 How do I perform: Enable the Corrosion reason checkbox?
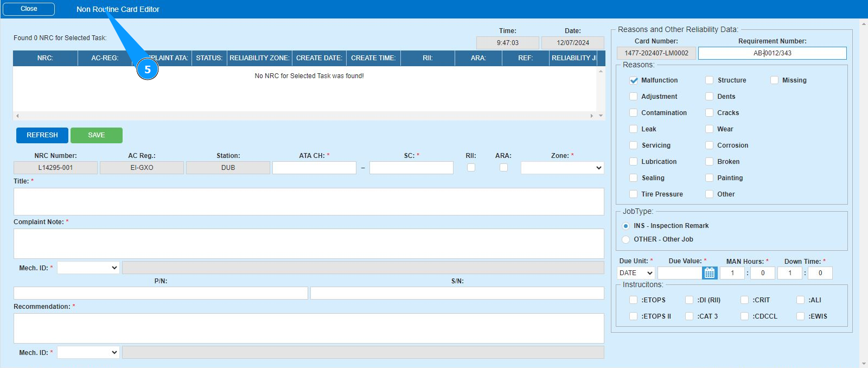(x=709, y=145)
